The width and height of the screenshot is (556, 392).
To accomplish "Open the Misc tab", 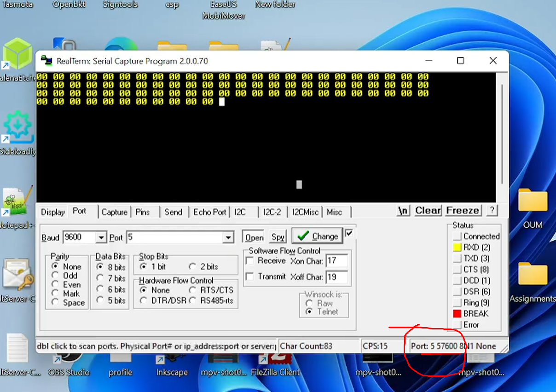I will (335, 212).
